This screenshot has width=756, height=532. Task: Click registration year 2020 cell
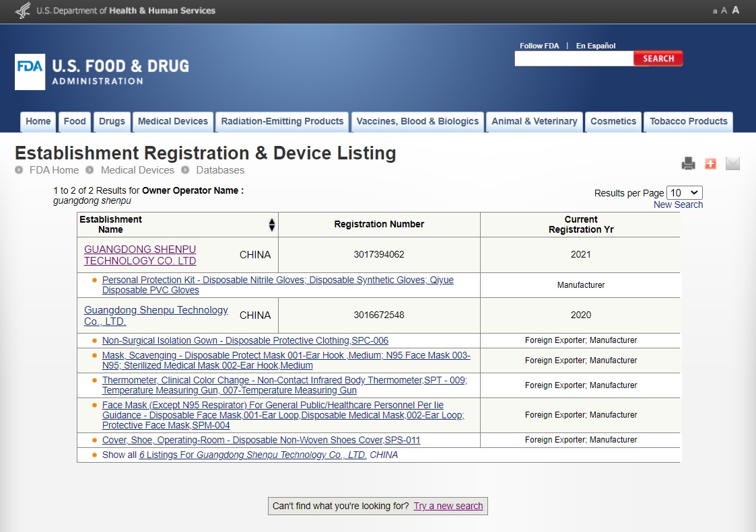click(580, 315)
